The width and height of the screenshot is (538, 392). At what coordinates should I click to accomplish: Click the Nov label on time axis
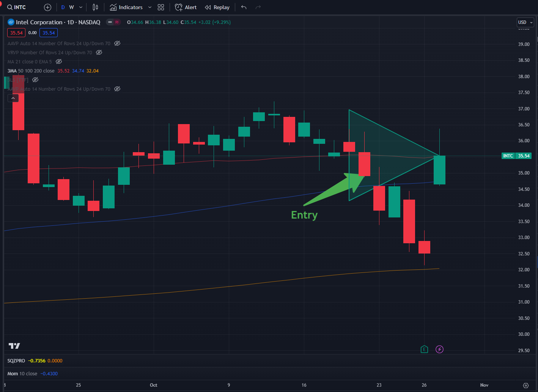pyautogui.click(x=484, y=385)
